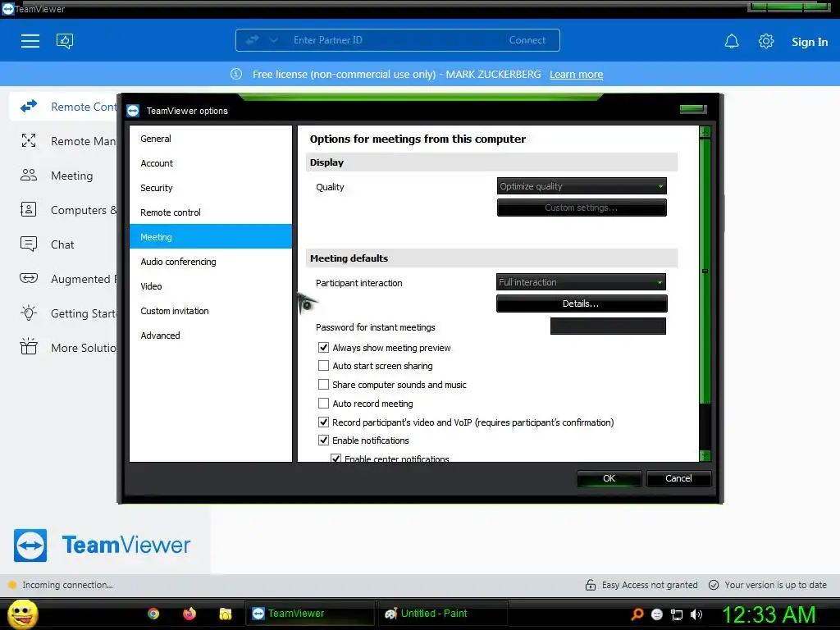Select General in options list
This screenshot has height=630, width=840.
(x=211, y=139)
